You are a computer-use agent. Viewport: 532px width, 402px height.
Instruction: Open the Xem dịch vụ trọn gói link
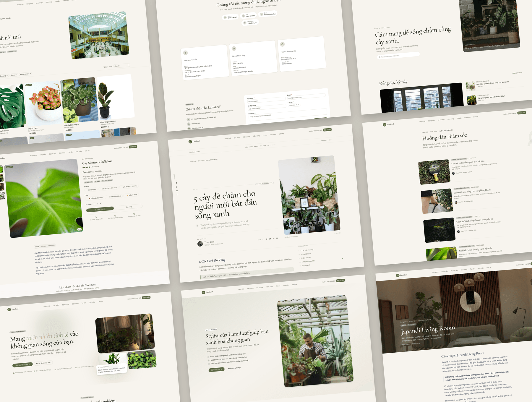[235, 368]
